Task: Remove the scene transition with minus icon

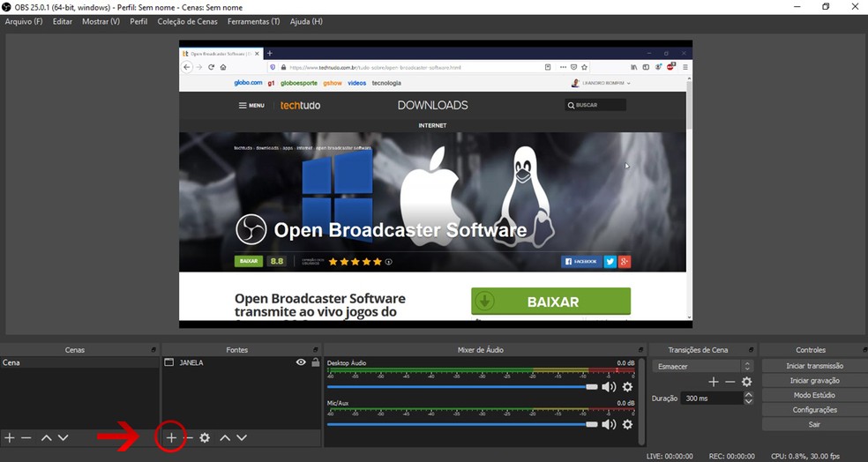Action: (x=730, y=382)
